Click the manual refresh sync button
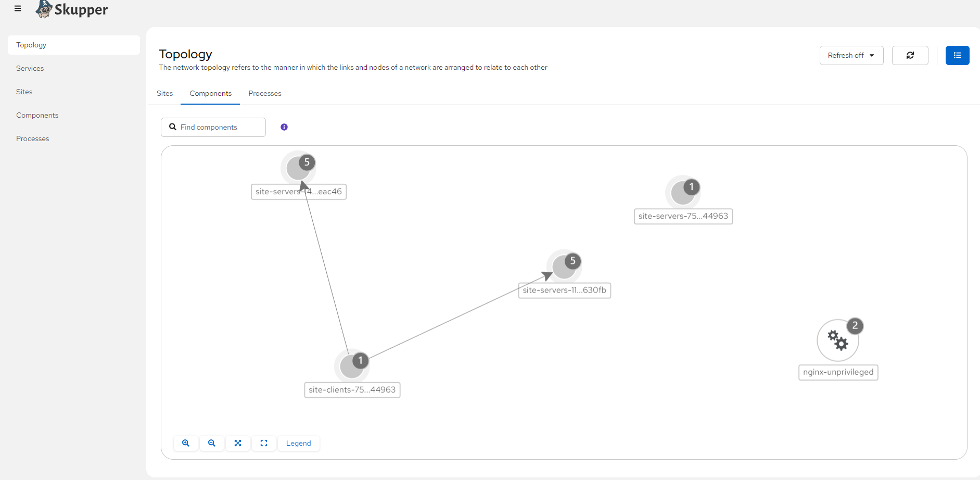Image resolution: width=980 pixels, height=480 pixels. point(910,55)
